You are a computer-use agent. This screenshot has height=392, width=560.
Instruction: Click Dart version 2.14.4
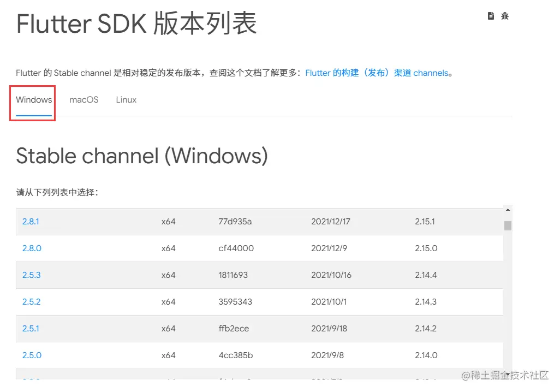click(426, 275)
